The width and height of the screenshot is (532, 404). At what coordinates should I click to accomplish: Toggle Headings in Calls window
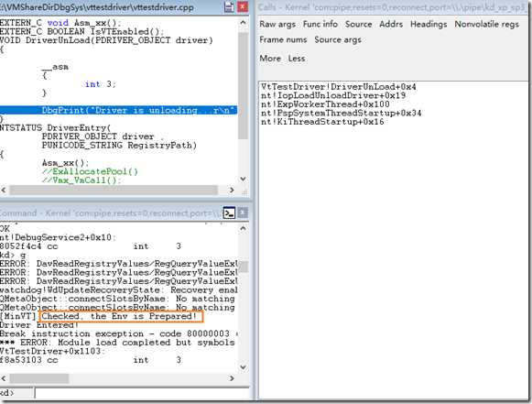[429, 25]
